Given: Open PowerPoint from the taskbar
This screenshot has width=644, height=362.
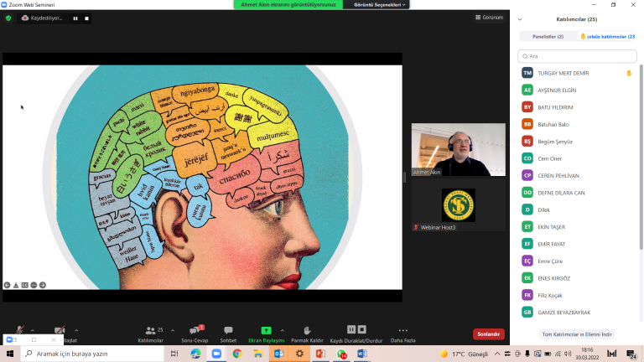Looking at the screenshot, I should pyautogui.click(x=320, y=354).
